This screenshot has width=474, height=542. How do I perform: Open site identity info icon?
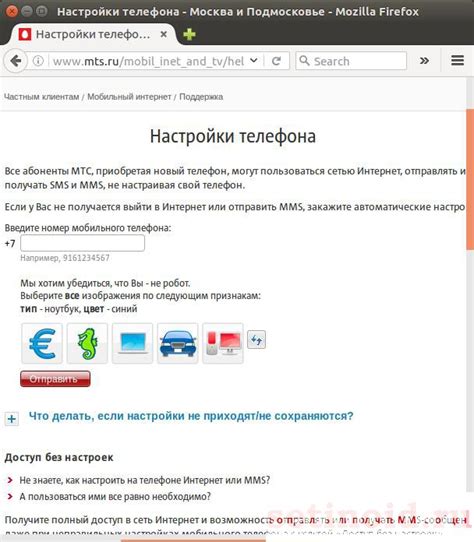click(x=38, y=61)
